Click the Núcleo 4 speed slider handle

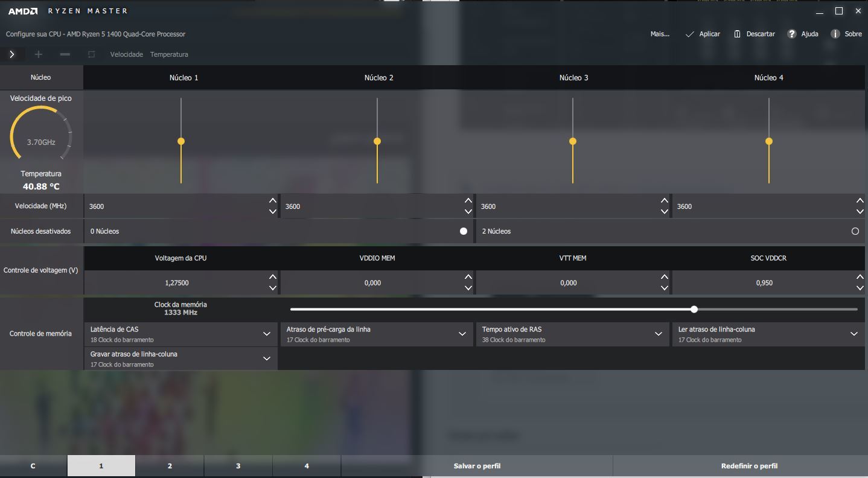point(769,141)
